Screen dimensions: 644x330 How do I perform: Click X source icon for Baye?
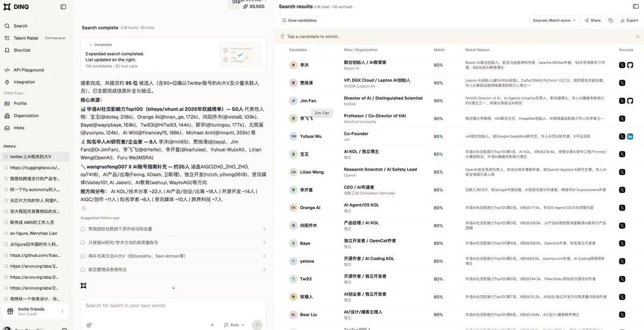point(622,243)
